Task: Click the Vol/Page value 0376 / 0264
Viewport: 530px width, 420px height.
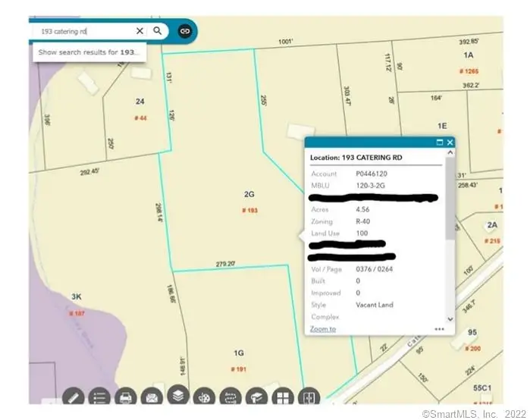Action: click(x=374, y=269)
